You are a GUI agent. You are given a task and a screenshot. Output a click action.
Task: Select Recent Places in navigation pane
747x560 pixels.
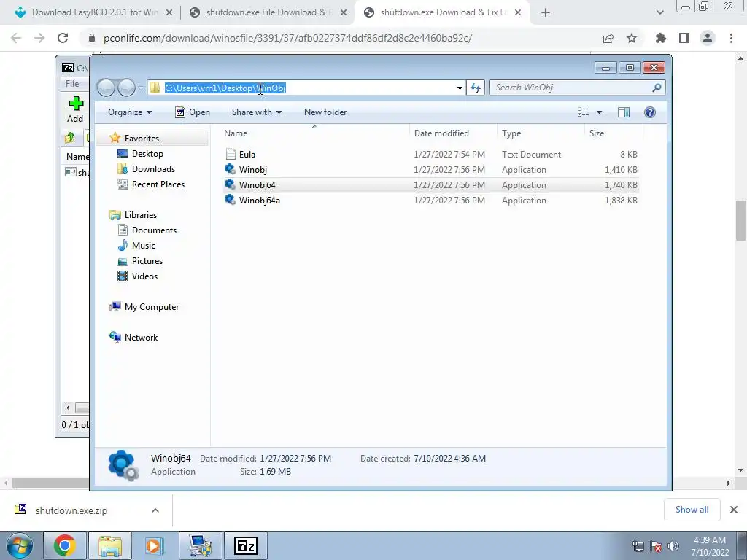[x=158, y=184]
